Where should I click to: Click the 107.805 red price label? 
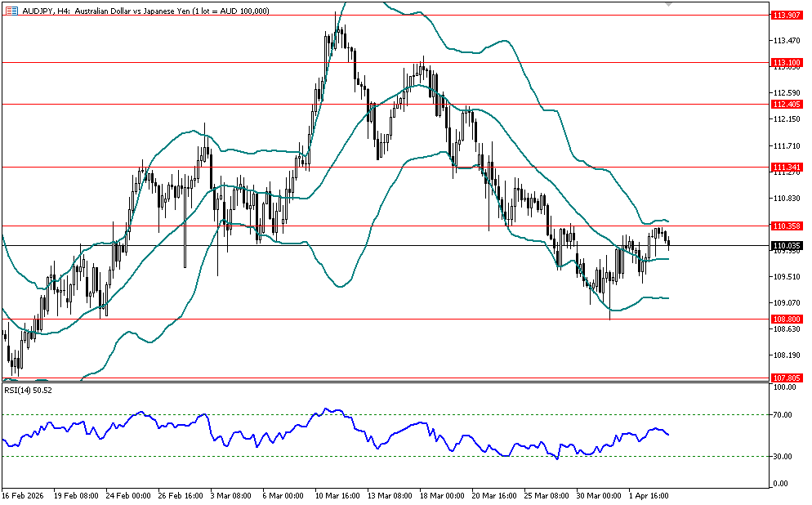coord(785,378)
